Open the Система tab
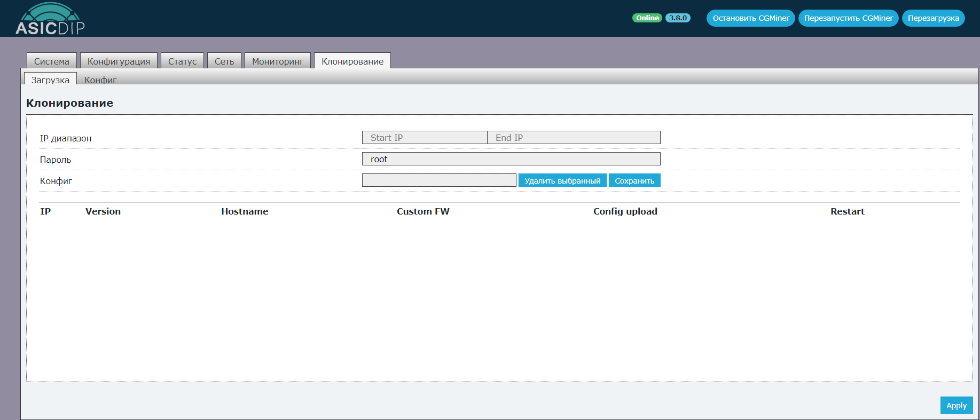The image size is (980, 420). click(x=52, y=61)
